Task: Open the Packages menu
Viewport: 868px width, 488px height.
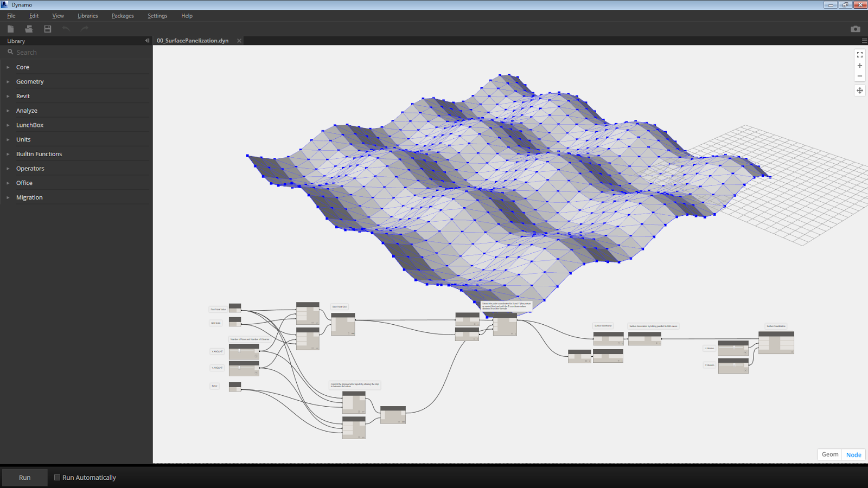Action: pos(123,16)
